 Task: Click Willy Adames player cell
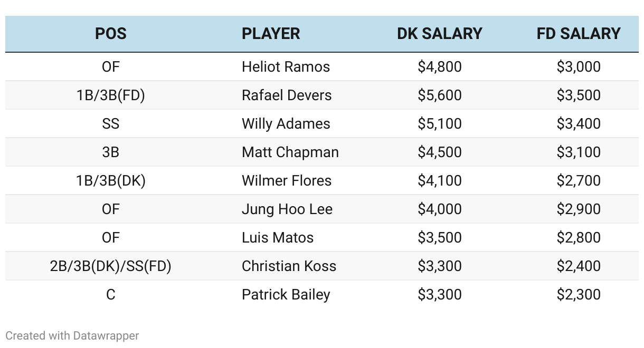click(286, 124)
